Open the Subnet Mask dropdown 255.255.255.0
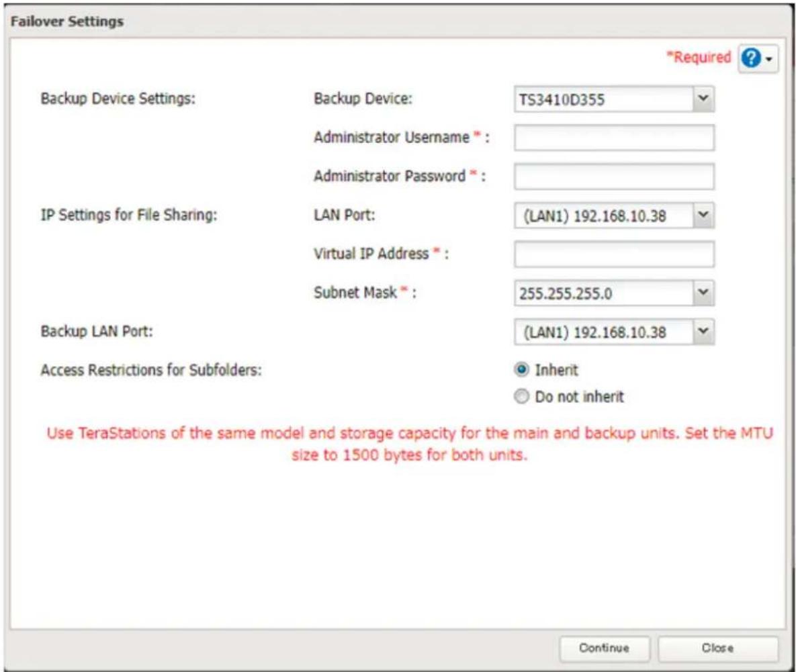Viewport: 796px width, 672px height. pos(614,293)
